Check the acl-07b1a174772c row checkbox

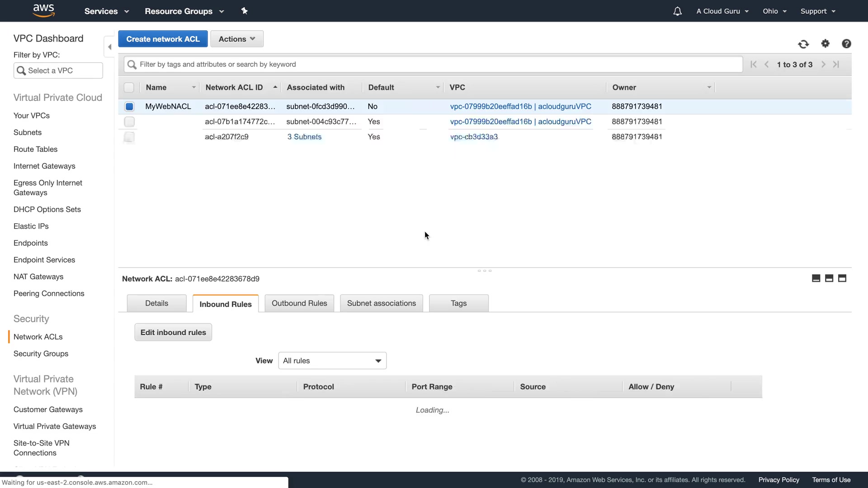coord(129,122)
